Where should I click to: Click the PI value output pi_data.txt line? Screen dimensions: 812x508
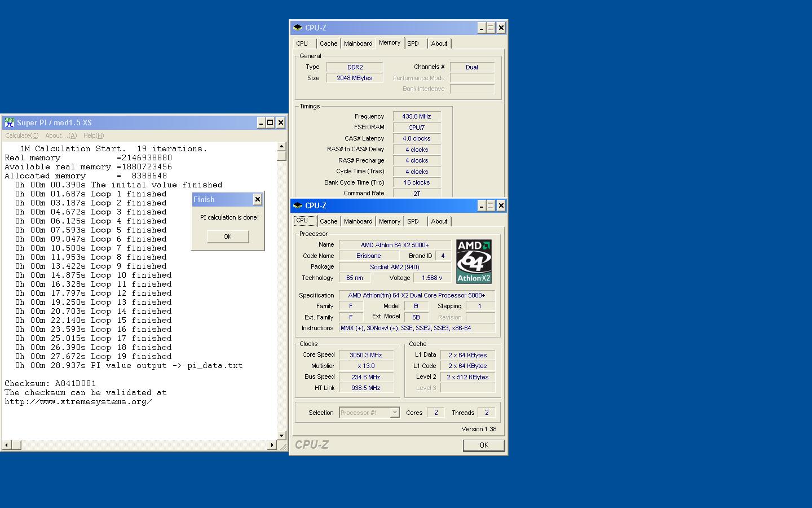tap(129, 365)
